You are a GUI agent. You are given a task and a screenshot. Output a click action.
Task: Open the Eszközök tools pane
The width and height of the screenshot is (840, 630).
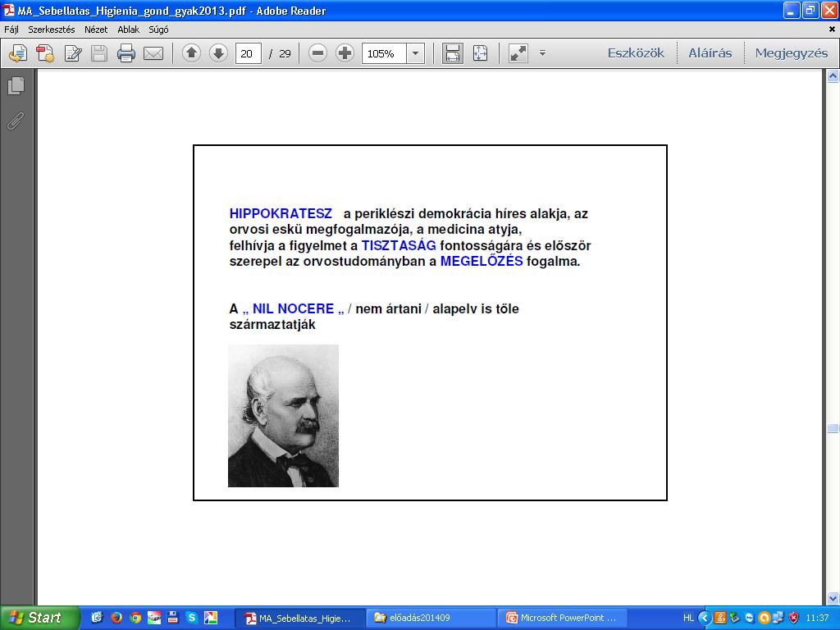636,53
